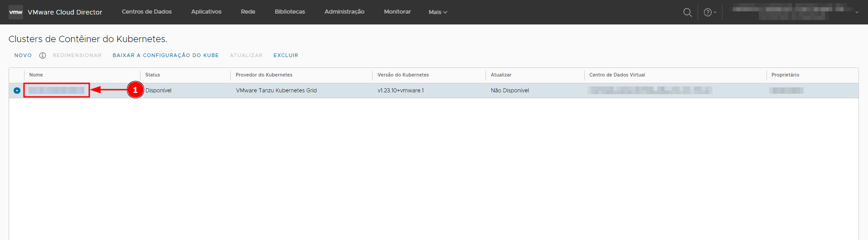Click the Não Disponível cell
Image resolution: width=868 pixels, height=240 pixels.
point(510,91)
